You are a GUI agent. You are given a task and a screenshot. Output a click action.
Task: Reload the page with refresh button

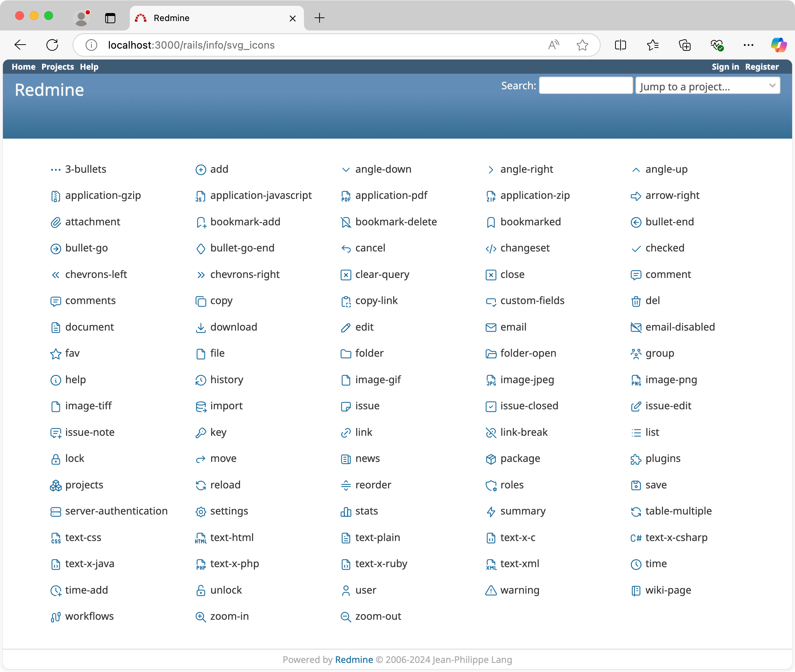pyautogui.click(x=52, y=45)
